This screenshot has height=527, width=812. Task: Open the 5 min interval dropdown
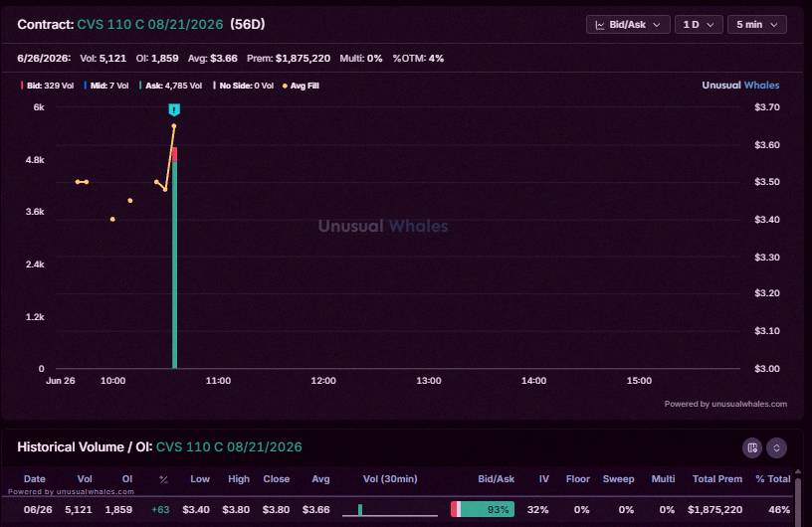point(756,24)
